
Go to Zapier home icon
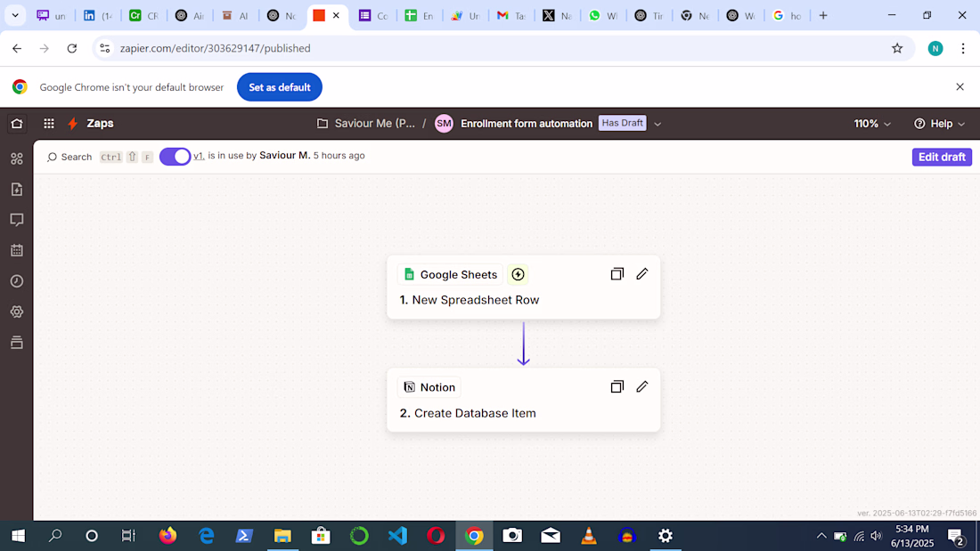(x=17, y=124)
